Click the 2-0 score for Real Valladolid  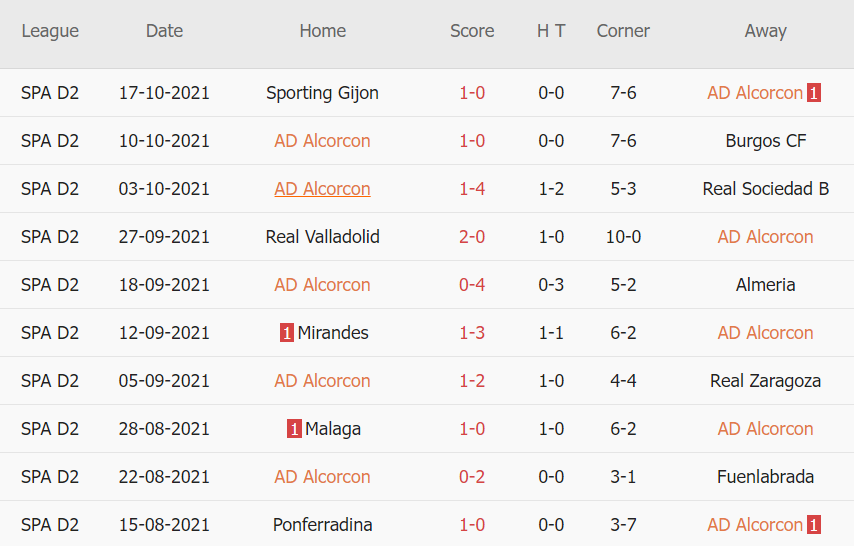[x=472, y=237]
